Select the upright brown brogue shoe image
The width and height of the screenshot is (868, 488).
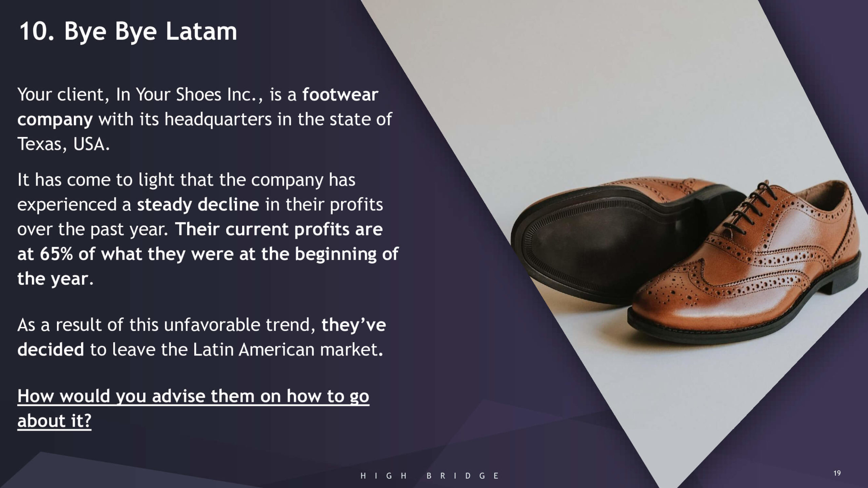746,271
